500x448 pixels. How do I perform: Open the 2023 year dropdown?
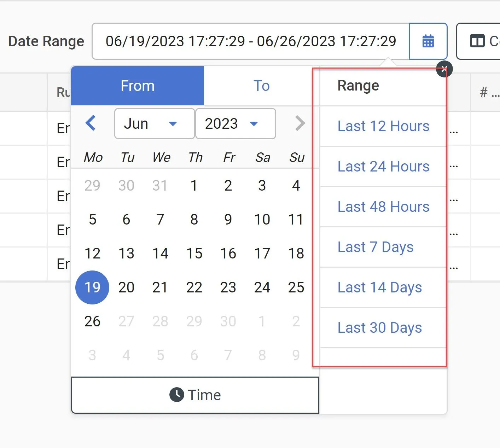pos(236,124)
